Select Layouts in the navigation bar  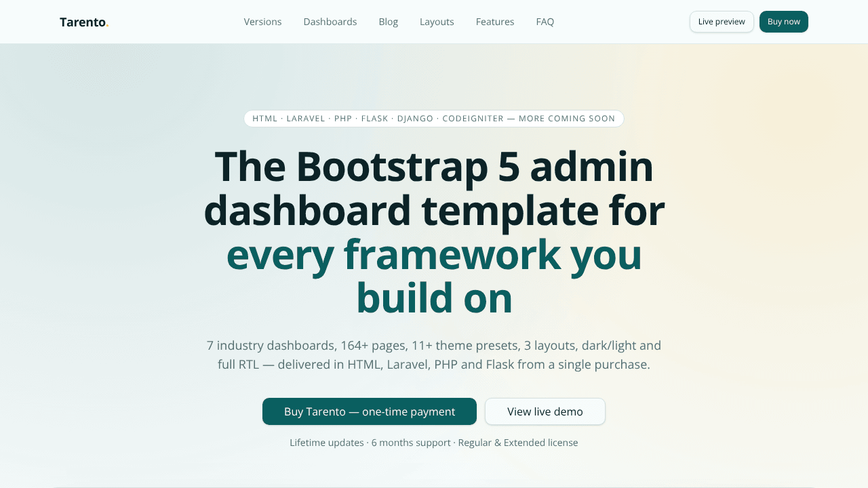[x=437, y=22]
